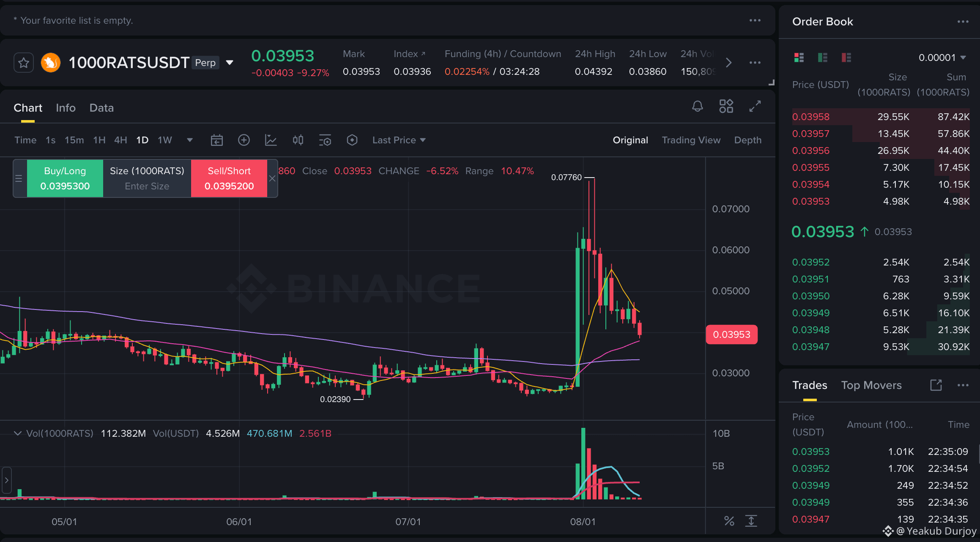Switch chart to Depth view
The height and width of the screenshot is (542, 980).
click(x=748, y=140)
